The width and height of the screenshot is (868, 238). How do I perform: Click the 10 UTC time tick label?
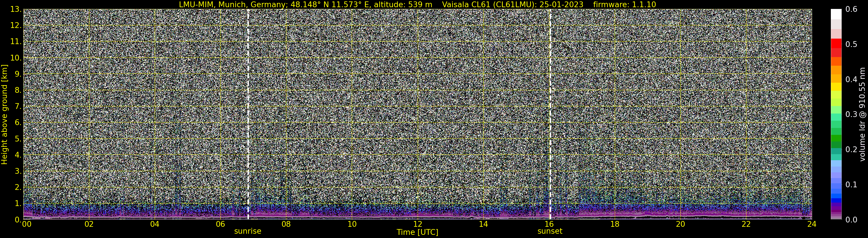click(x=352, y=224)
